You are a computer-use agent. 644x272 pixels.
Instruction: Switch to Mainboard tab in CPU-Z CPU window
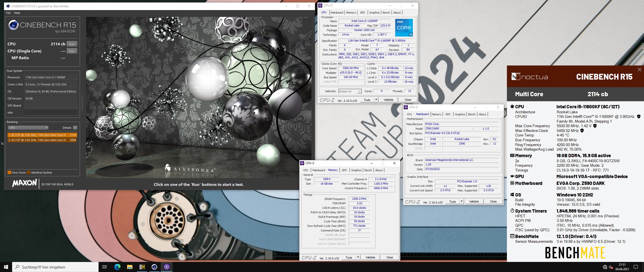[x=337, y=13]
